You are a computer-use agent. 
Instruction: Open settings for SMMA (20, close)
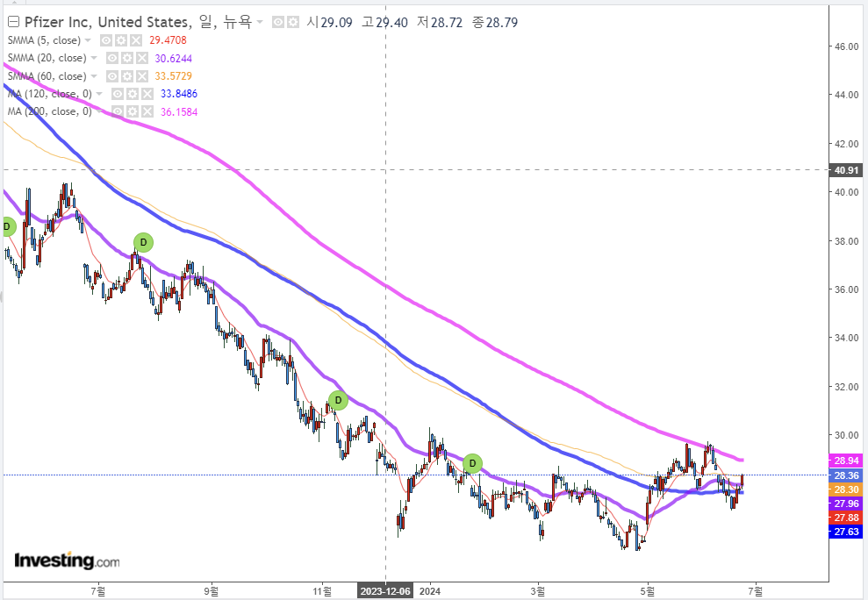point(126,58)
